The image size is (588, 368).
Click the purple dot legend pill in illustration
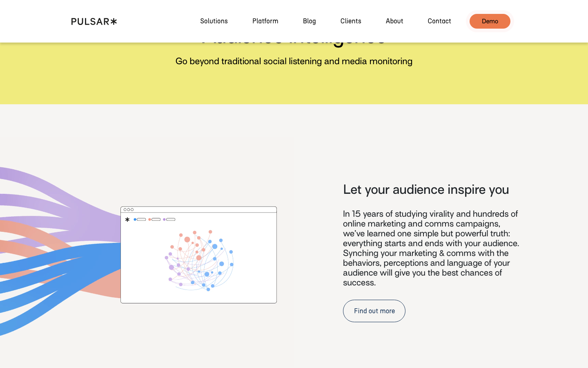click(169, 220)
